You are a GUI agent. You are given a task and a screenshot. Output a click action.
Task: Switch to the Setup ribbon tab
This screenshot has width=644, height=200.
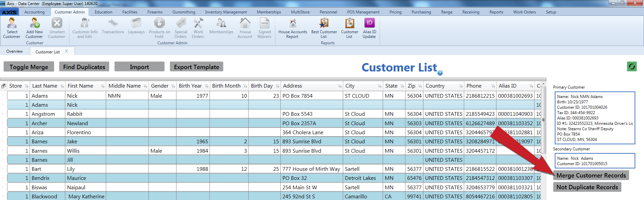pos(551,12)
